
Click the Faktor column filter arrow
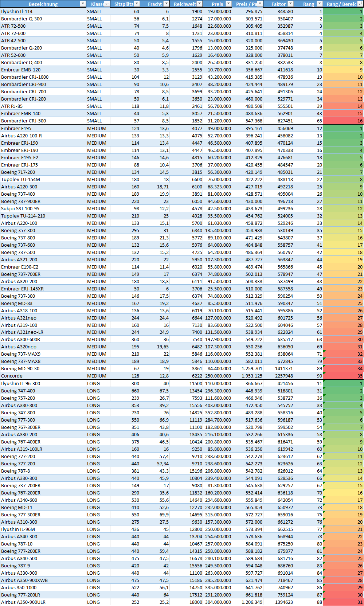(290, 4)
